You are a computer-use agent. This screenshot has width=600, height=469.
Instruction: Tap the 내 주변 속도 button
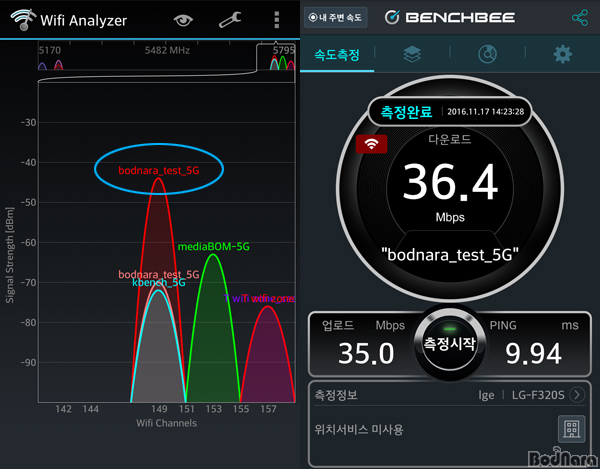(336, 18)
